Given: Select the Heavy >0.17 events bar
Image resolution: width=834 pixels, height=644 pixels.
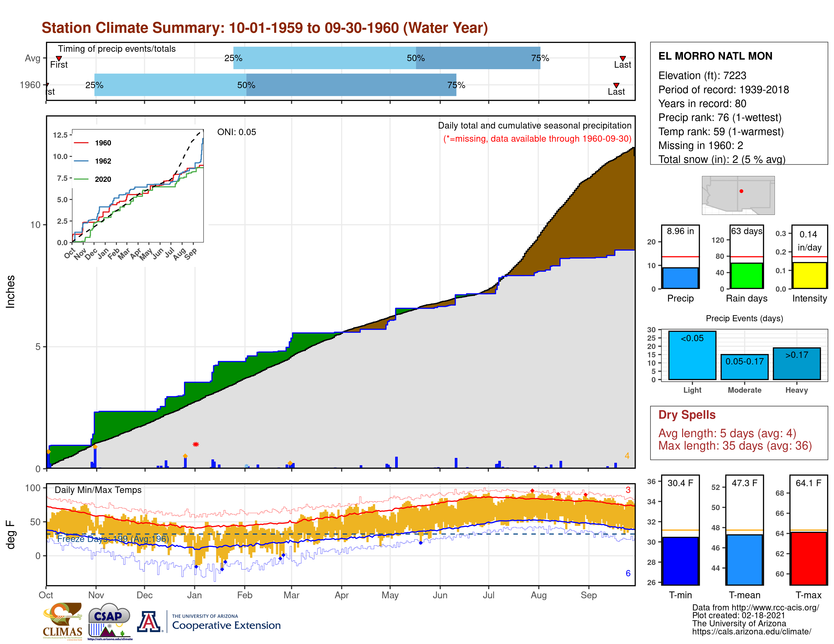Looking at the screenshot, I should tap(797, 364).
